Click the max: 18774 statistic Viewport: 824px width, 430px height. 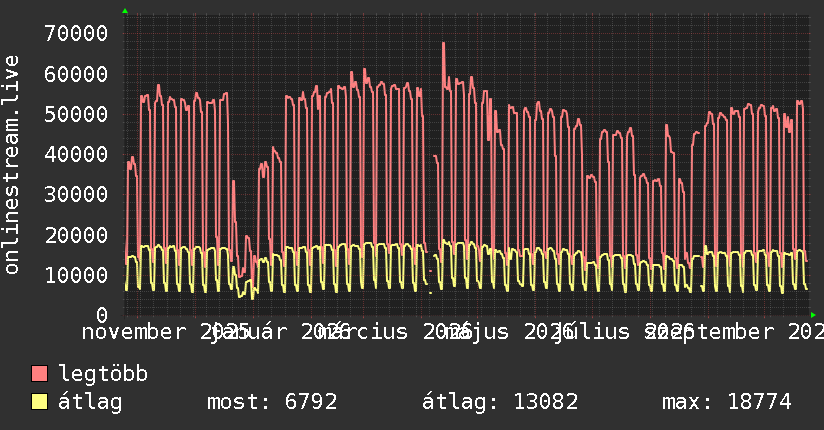click(727, 402)
